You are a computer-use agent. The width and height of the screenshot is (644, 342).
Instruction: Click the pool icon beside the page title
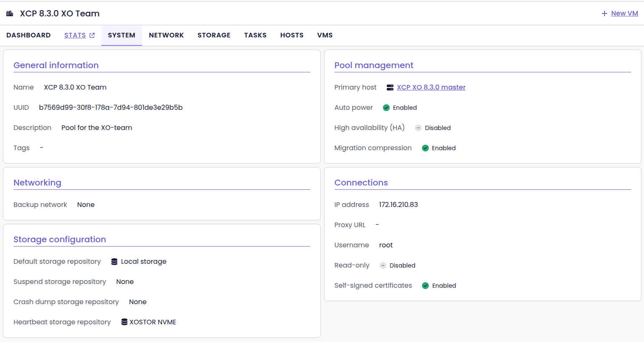10,13
